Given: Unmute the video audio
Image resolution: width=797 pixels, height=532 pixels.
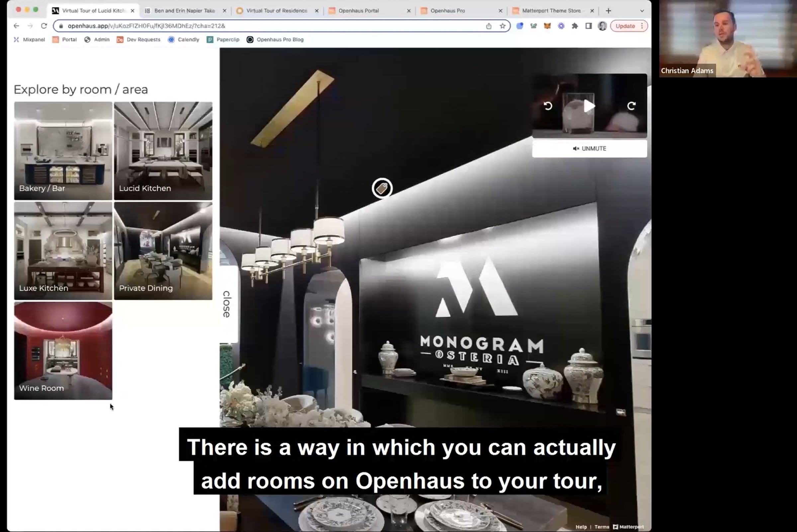Looking at the screenshot, I should tap(589, 148).
